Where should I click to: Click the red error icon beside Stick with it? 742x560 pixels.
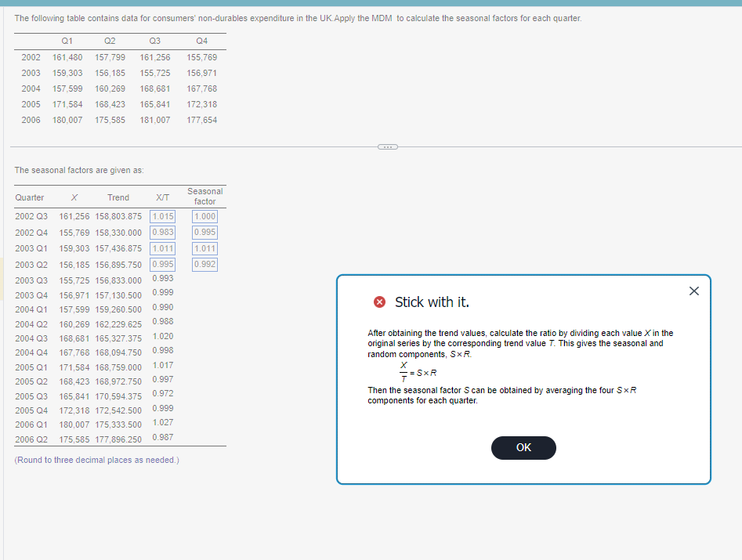(379, 302)
